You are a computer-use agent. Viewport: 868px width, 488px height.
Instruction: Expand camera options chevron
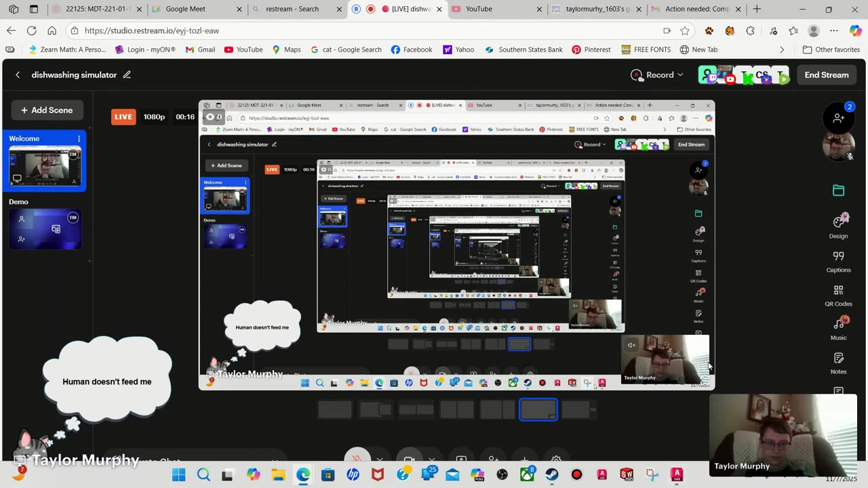point(431,459)
